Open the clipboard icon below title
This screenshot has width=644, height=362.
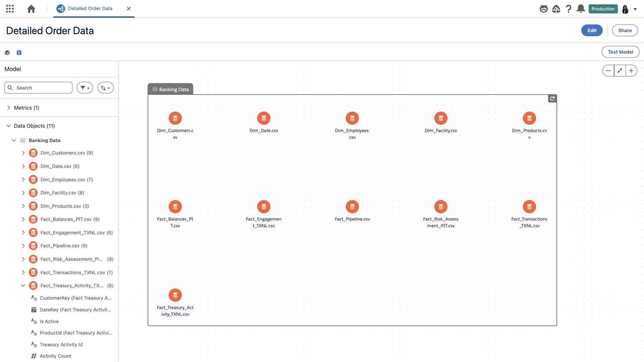point(19,53)
